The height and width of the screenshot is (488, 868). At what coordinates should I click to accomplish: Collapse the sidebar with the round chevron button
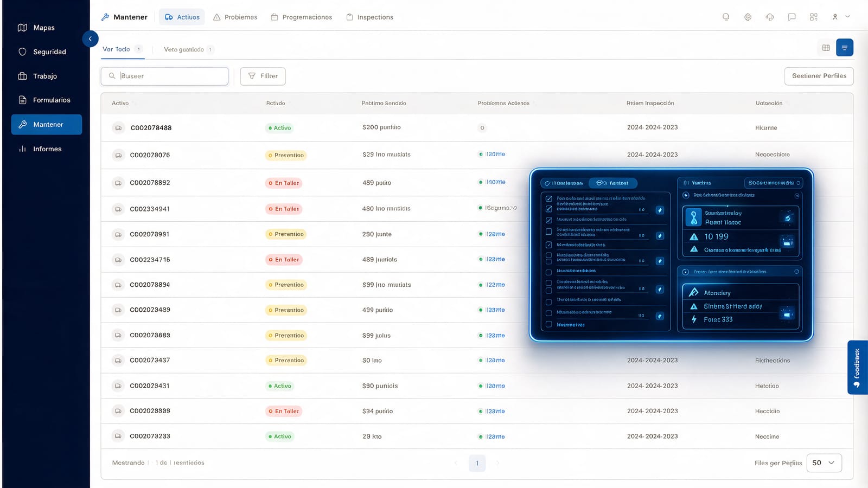point(90,39)
